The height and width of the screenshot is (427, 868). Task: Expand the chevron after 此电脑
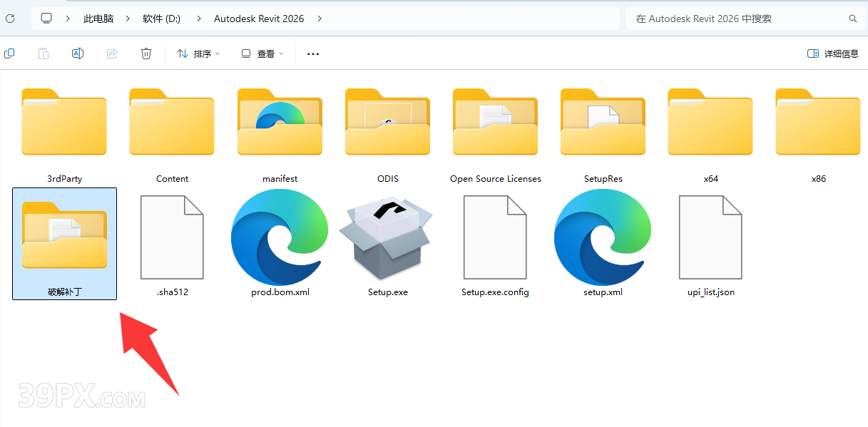(x=128, y=19)
